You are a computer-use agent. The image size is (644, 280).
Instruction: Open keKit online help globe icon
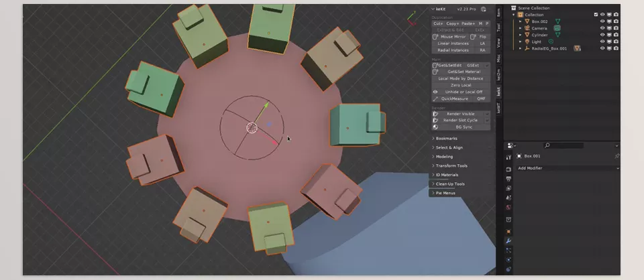tap(484, 9)
